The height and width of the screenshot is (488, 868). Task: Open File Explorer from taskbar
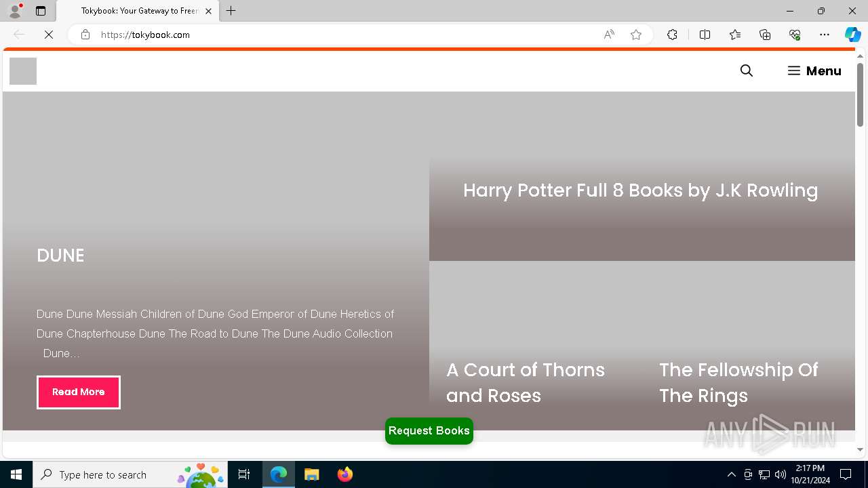click(x=312, y=474)
